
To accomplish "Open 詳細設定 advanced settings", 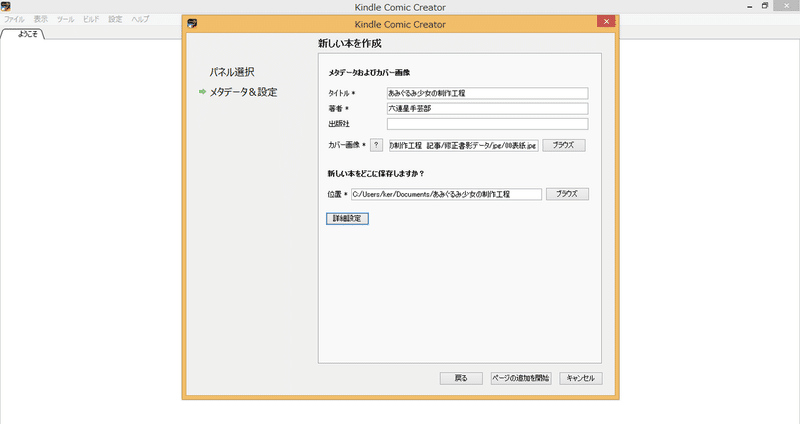I will (347, 218).
